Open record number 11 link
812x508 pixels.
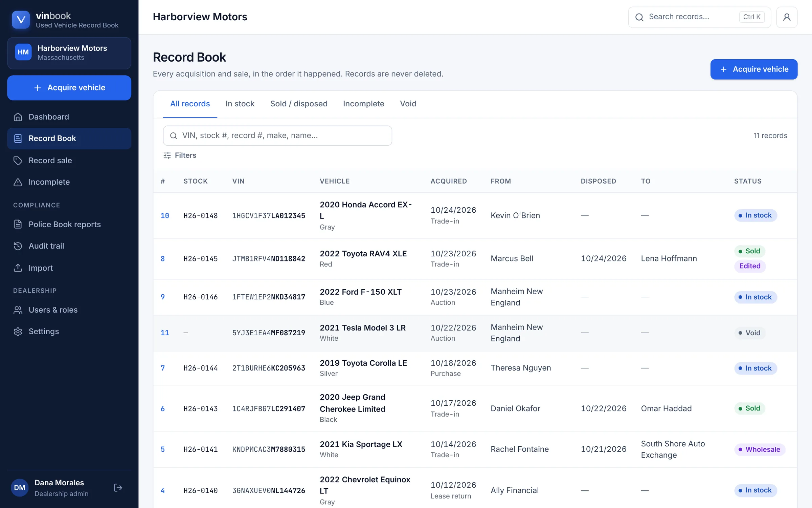(x=165, y=333)
